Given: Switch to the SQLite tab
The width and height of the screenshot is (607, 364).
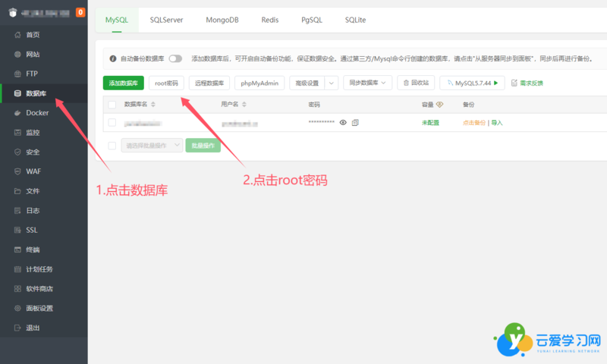Looking at the screenshot, I should click(x=355, y=20).
